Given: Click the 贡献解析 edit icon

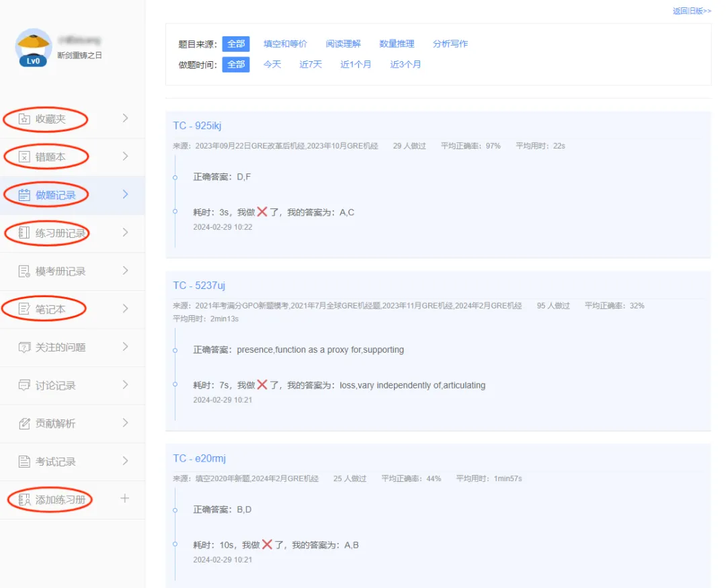Looking at the screenshot, I should coord(24,423).
